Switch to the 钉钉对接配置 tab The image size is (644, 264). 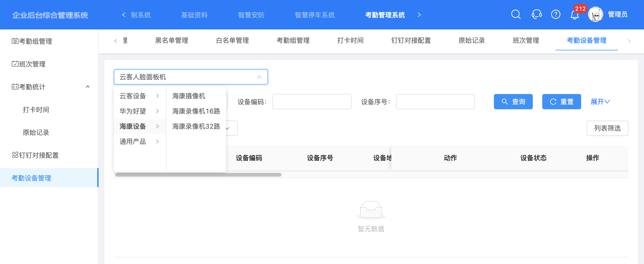[x=411, y=40]
